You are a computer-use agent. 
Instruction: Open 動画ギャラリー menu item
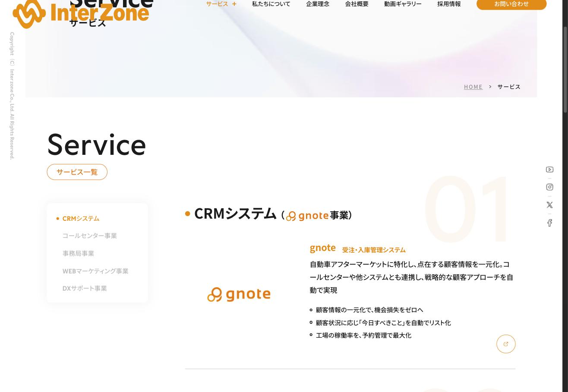(x=403, y=4)
